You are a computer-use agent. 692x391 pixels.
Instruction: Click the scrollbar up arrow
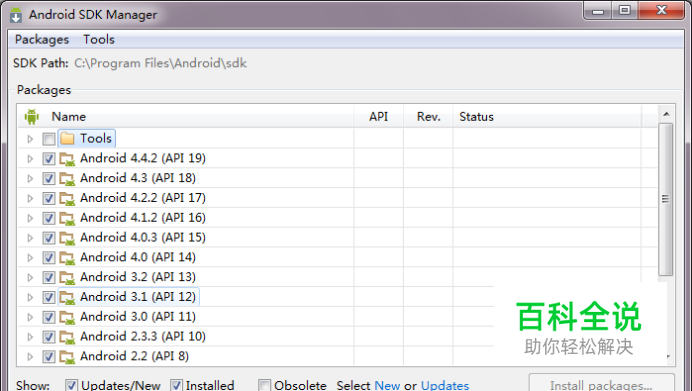666,114
